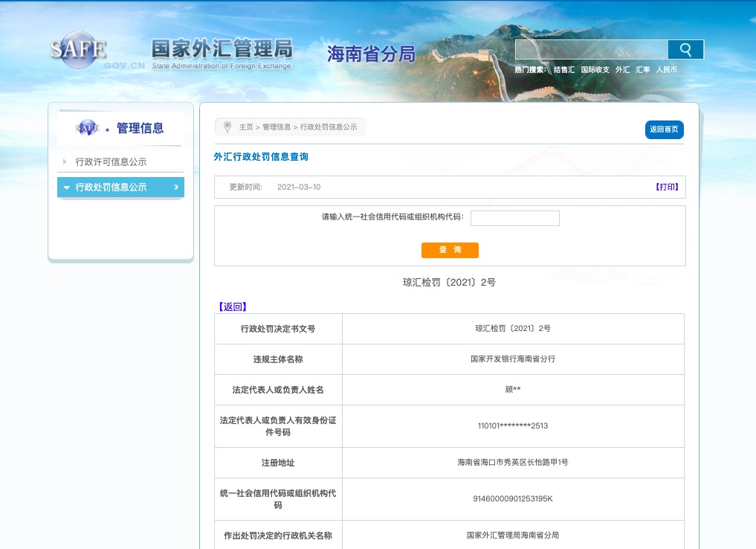Click the 返回首页 button
756x549 pixels.
pos(664,128)
